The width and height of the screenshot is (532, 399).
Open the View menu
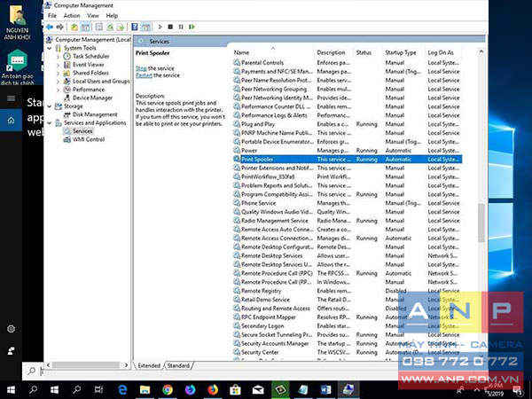tap(93, 16)
